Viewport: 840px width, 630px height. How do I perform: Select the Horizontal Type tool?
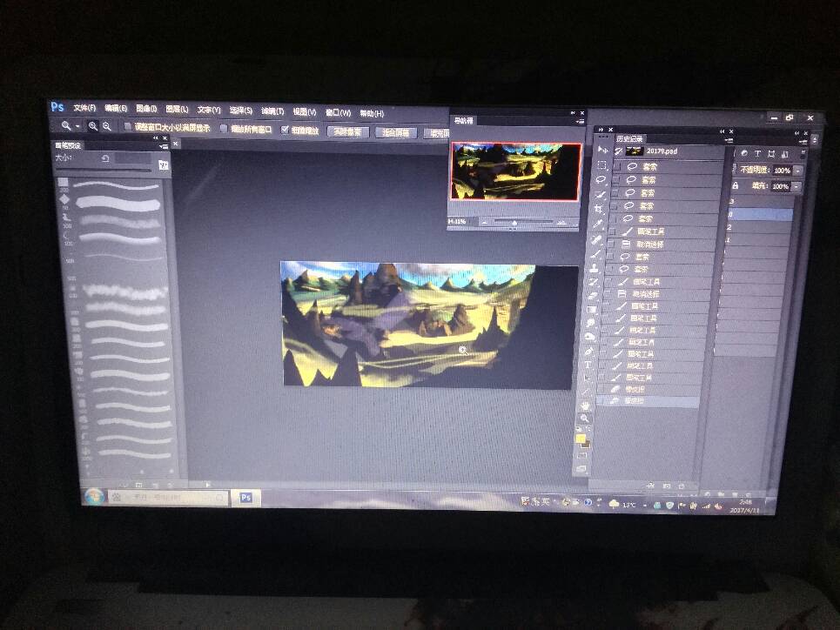pos(588,365)
